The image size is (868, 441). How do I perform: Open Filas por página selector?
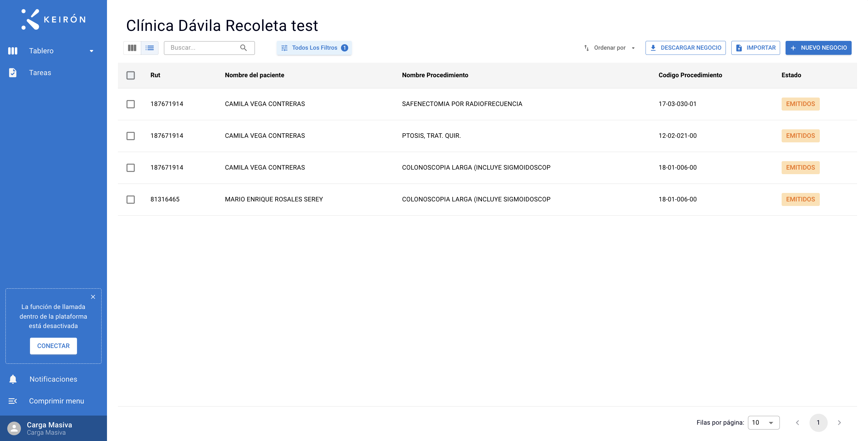pyautogui.click(x=763, y=423)
